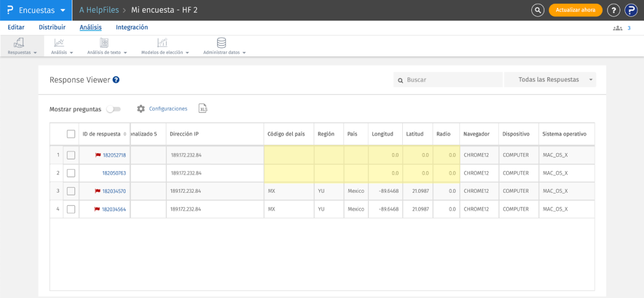The width and height of the screenshot is (644, 298).
Task: Toggle the Mostrar preguntas switch
Action: point(113,109)
